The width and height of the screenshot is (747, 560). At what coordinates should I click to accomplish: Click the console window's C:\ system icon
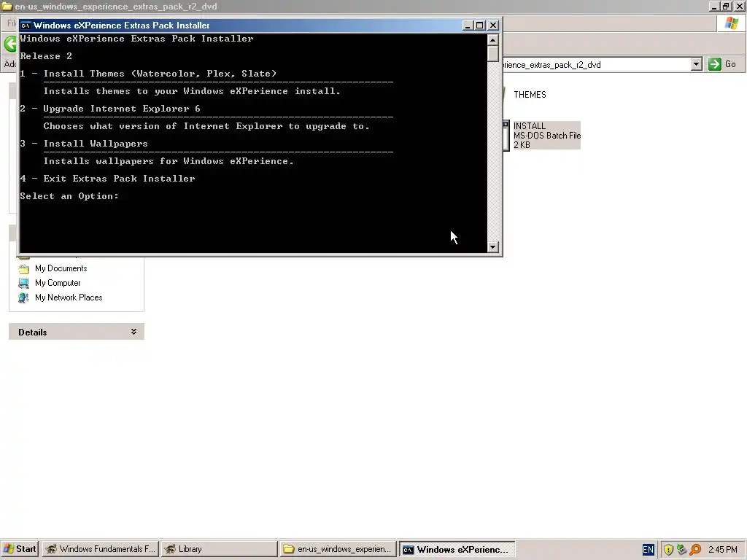coord(26,26)
